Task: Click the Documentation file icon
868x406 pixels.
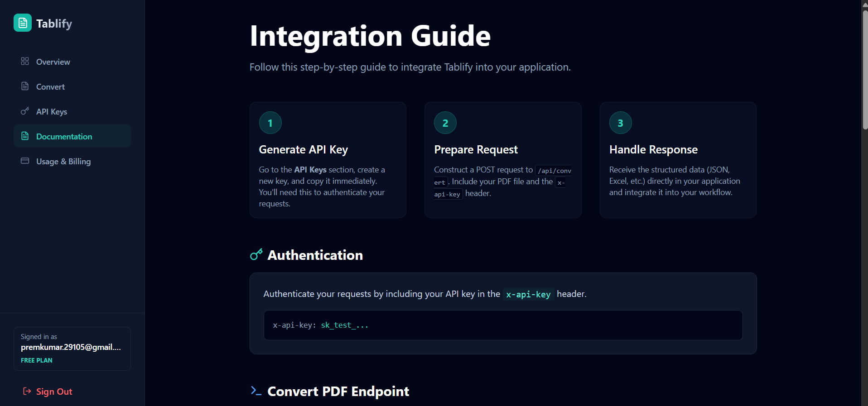Action: pos(25,136)
